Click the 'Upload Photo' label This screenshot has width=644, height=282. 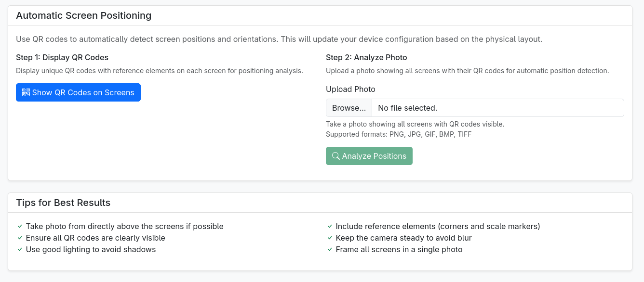(350, 89)
